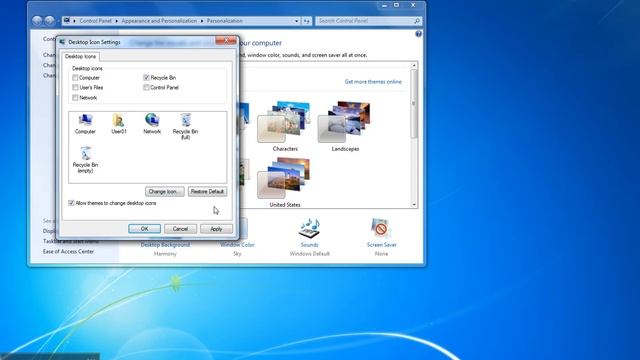Open Screen Saver settings icon
Screen dimensions: 640x360
[381, 229]
